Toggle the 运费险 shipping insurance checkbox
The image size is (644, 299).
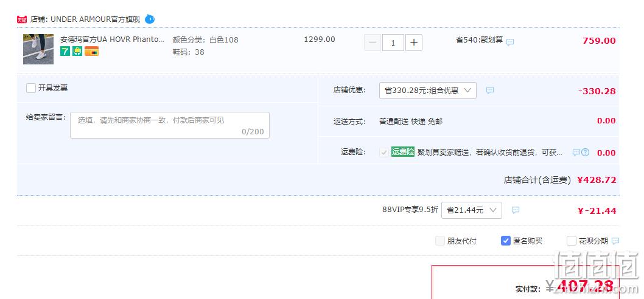point(384,153)
